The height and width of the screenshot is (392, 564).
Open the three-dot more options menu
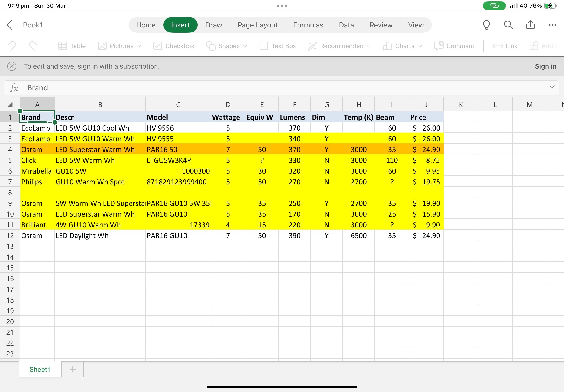pyautogui.click(x=552, y=25)
